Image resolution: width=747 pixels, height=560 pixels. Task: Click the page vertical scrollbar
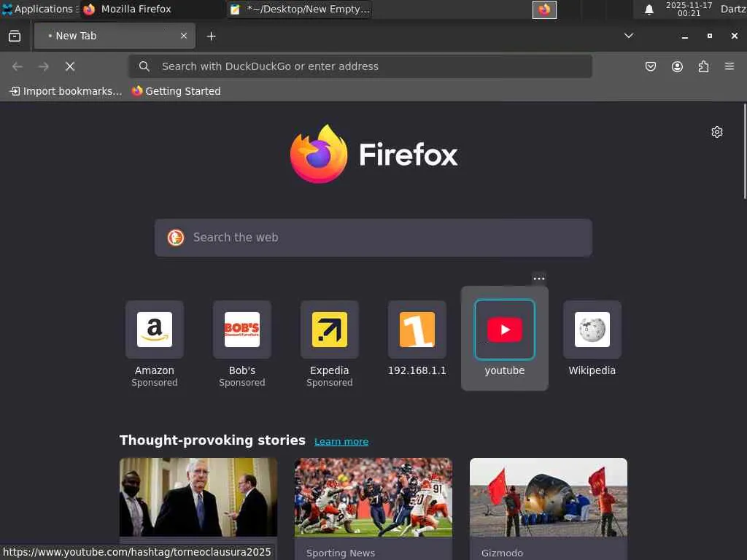pyautogui.click(x=744, y=152)
